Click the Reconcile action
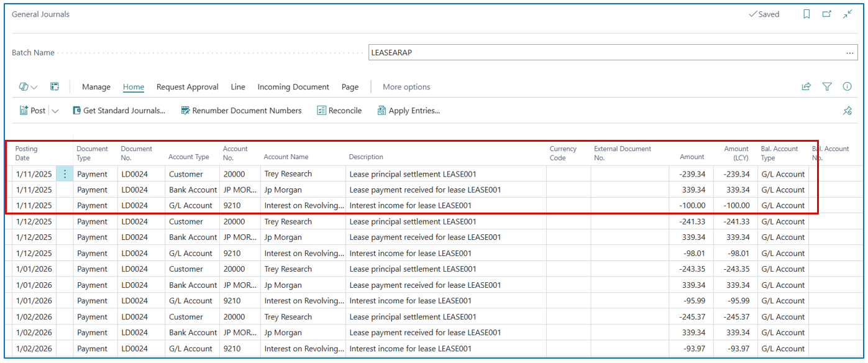This screenshot has height=363, width=868. tap(339, 111)
